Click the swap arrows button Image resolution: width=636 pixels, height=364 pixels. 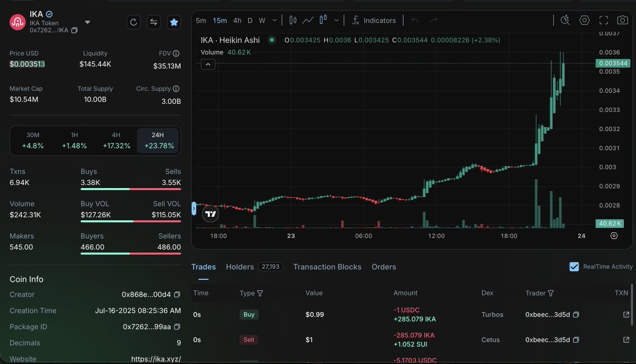pos(154,22)
